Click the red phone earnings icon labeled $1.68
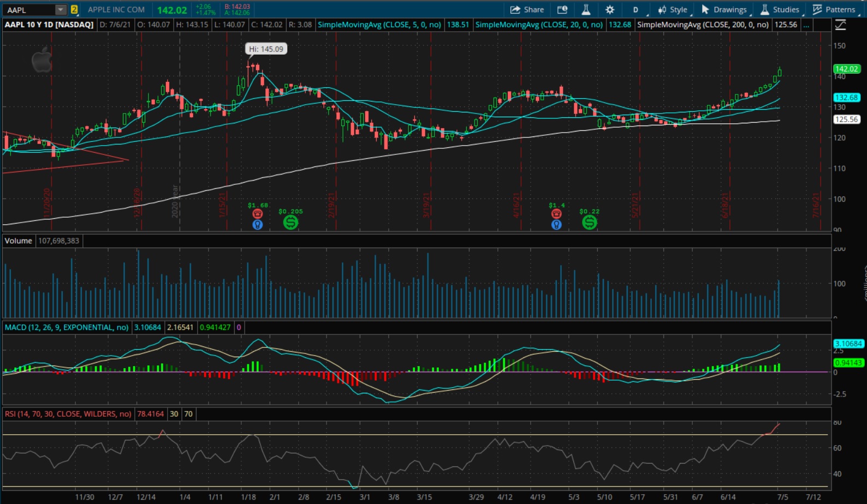867x504 pixels. pos(258,213)
